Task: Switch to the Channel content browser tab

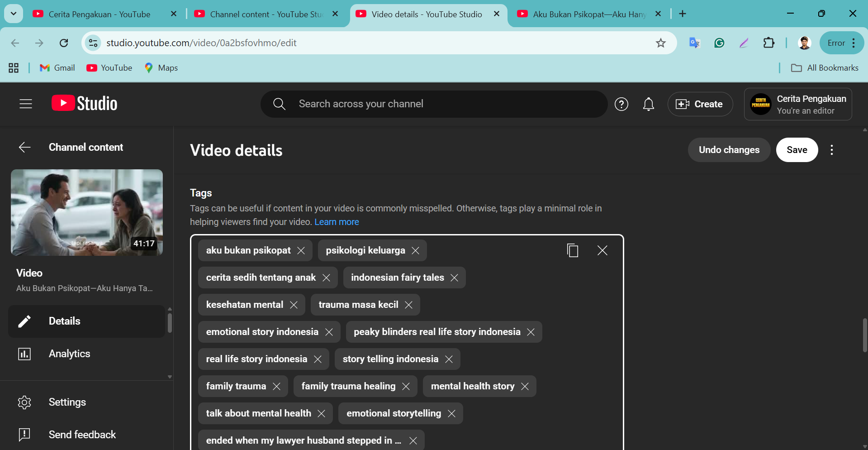Action: 262,14
